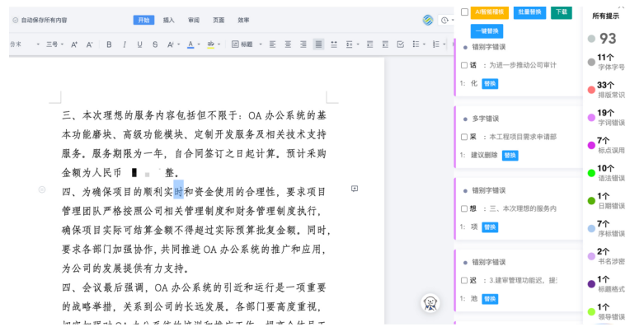Open the comment icon beside paragraph four
Viewport: 644px width, 327px height.
[355, 189]
